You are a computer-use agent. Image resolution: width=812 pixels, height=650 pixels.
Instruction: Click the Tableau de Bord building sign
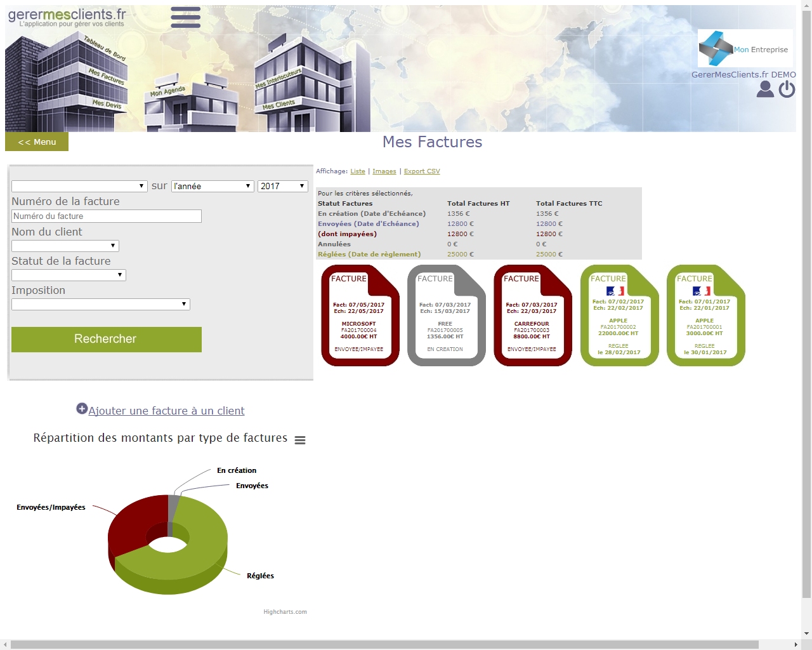coord(105,49)
